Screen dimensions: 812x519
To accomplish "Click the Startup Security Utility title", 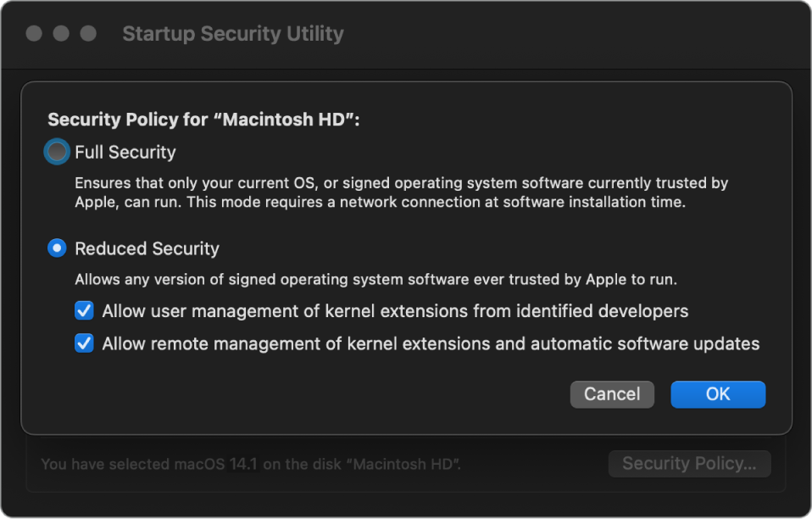I will [232, 34].
